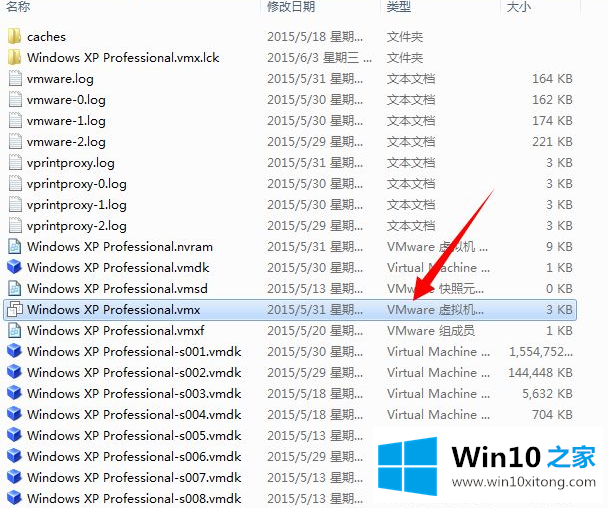Select the file name caches

pyautogui.click(x=47, y=37)
